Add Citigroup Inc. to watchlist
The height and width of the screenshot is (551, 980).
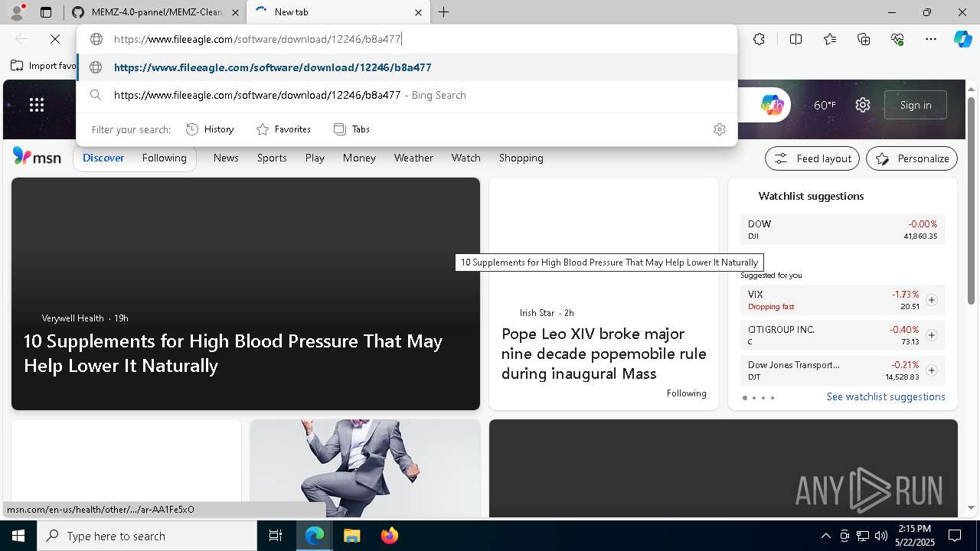point(932,335)
